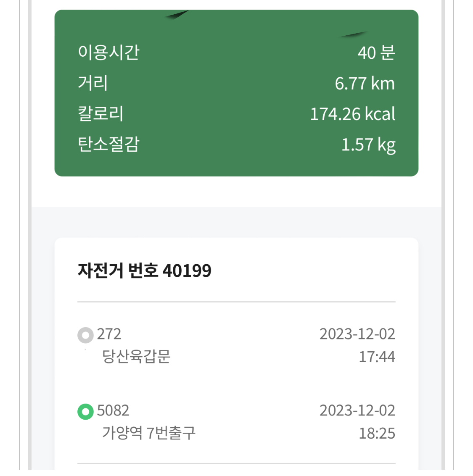473x476 pixels.
Task: Select the 탄소절감 label
Action: [108, 144]
